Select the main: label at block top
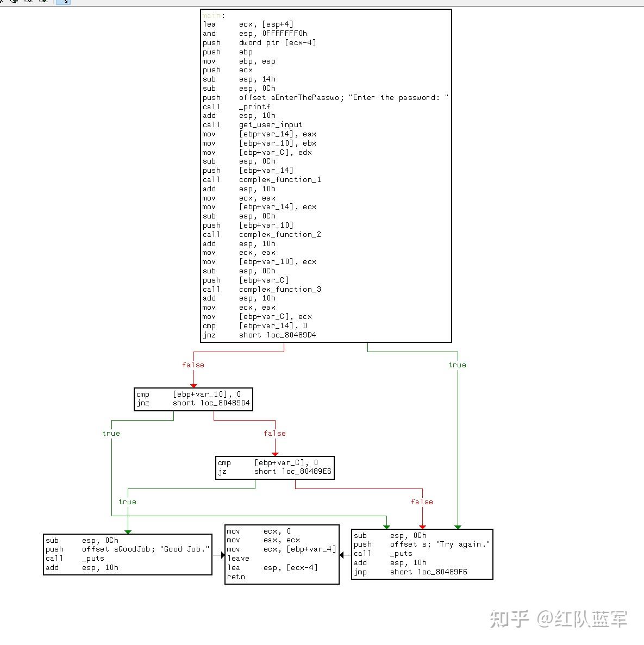 pos(214,16)
